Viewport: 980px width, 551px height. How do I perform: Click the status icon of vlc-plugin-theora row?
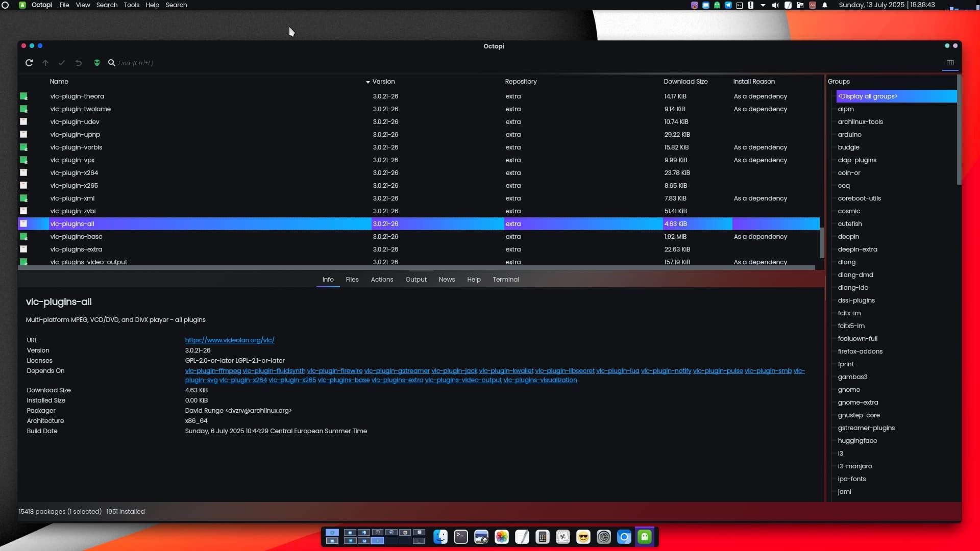[x=23, y=96]
